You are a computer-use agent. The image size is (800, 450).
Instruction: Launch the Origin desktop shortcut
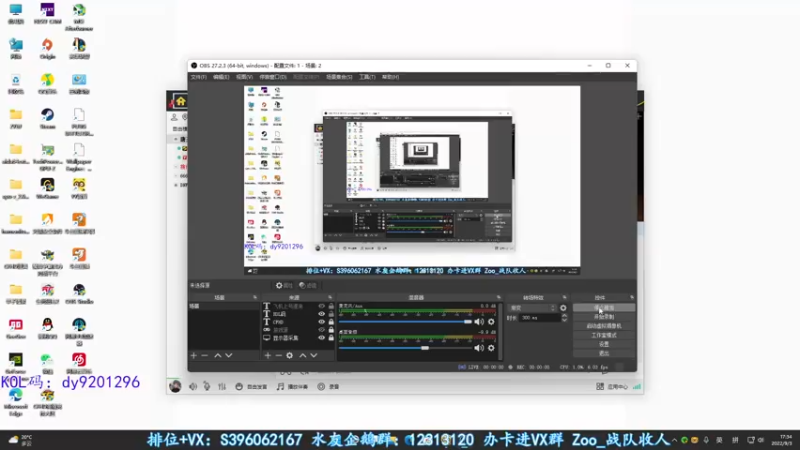coord(47,49)
